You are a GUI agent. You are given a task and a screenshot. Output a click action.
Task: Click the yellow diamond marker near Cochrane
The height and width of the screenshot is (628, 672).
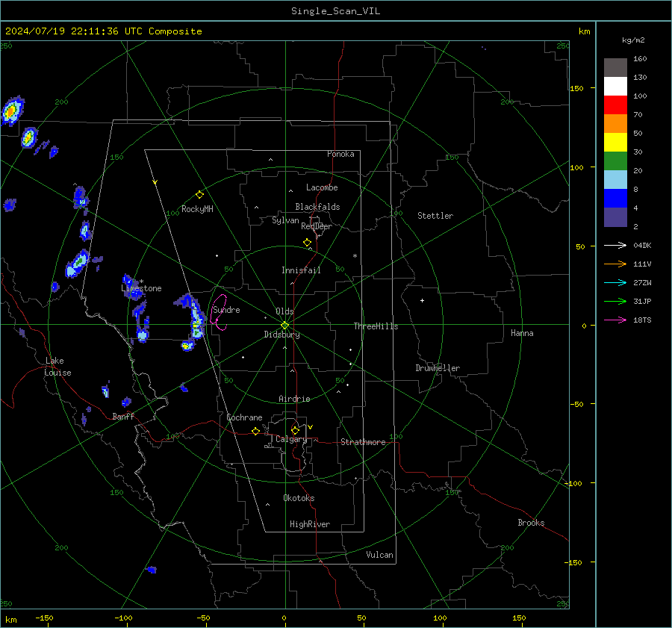pyautogui.click(x=256, y=431)
